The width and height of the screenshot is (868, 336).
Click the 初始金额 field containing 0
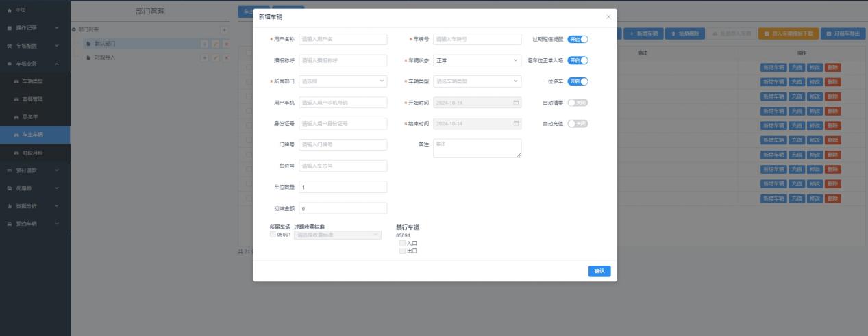click(x=343, y=208)
